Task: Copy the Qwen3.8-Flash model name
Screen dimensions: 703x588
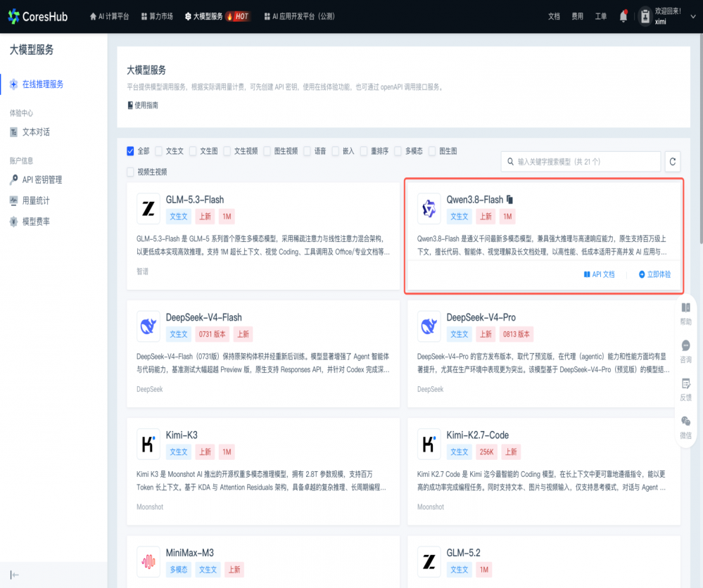Action: pos(509,200)
